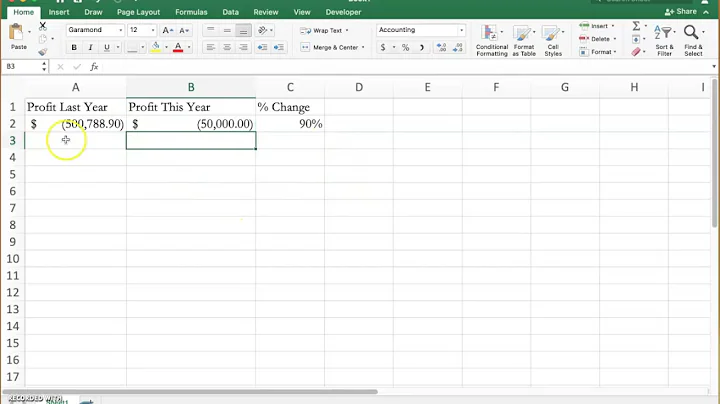Click the text orientation icon
This screenshot has height=404, width=720.
tap(263, 30)
